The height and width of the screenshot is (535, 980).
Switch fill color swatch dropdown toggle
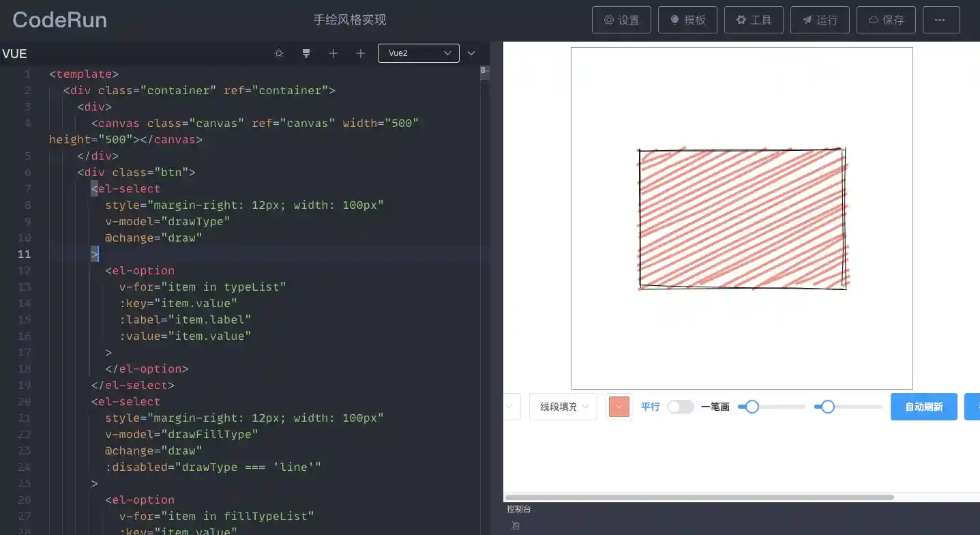click(x=619, y=406)
